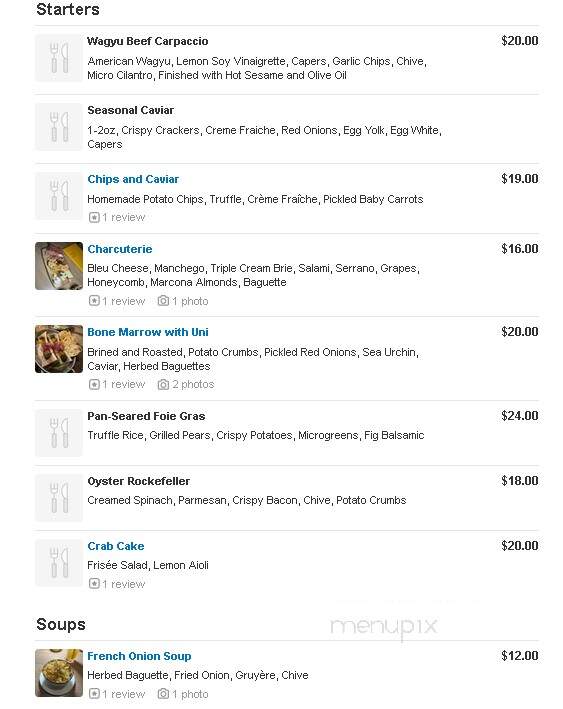This screenshot has height=709, width=563.
Task: Click the Chips and Caviar placeholder utensils icon
Action: [59, 196]
